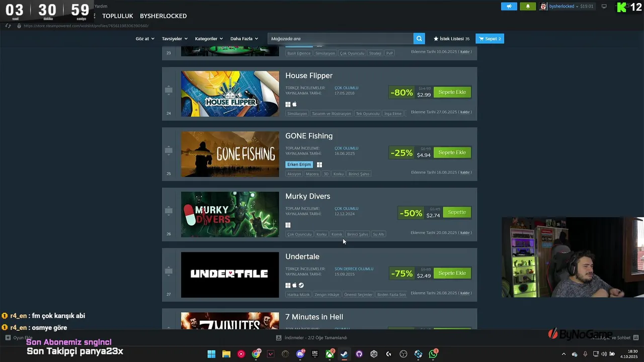Open the Murky Divers title link
The width and height of the screenshot is (644, 362).
(x=308, y=196)
